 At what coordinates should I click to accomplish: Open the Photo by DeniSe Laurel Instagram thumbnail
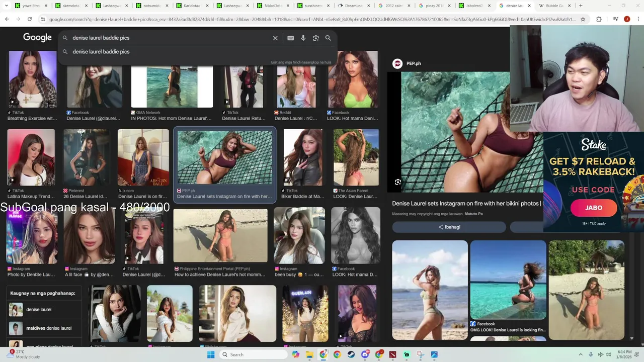pyautogui.click(x=32, y=235)
